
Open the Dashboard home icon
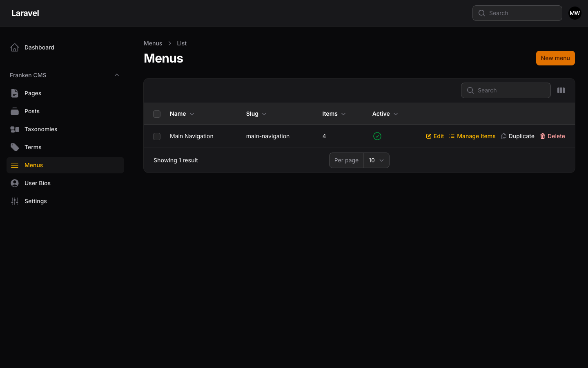coord(15,47)
